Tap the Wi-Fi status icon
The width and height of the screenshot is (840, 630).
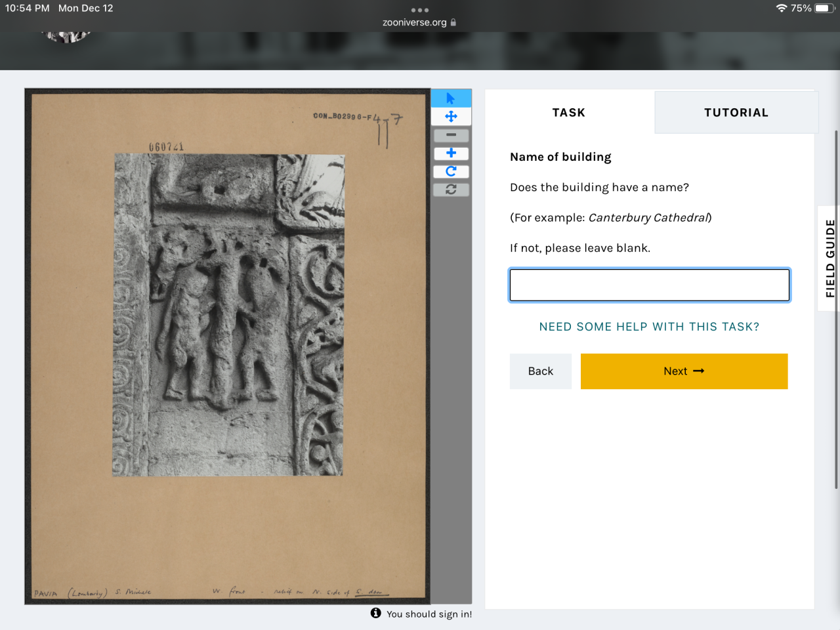tap(781, 9)
